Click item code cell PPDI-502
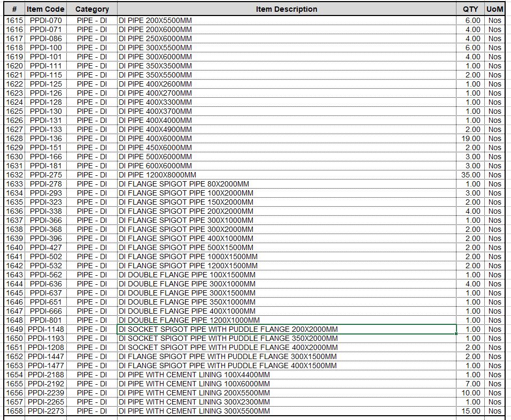511x420 pixels. click(x=45, y=256)
